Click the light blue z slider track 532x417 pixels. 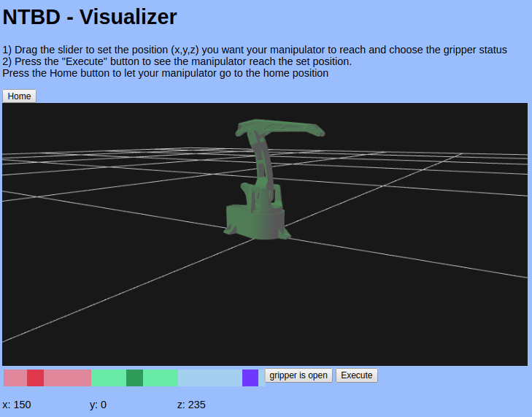(210, 378)
